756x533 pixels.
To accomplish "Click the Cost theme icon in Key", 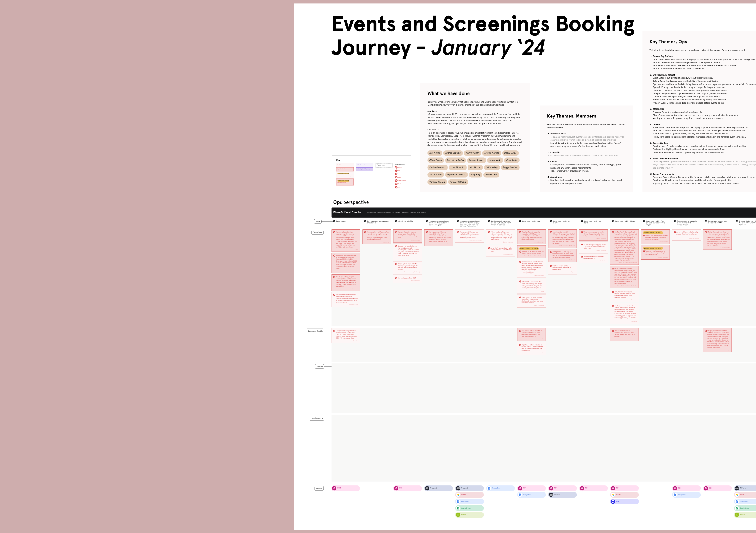I will click(x=396, y=171).
